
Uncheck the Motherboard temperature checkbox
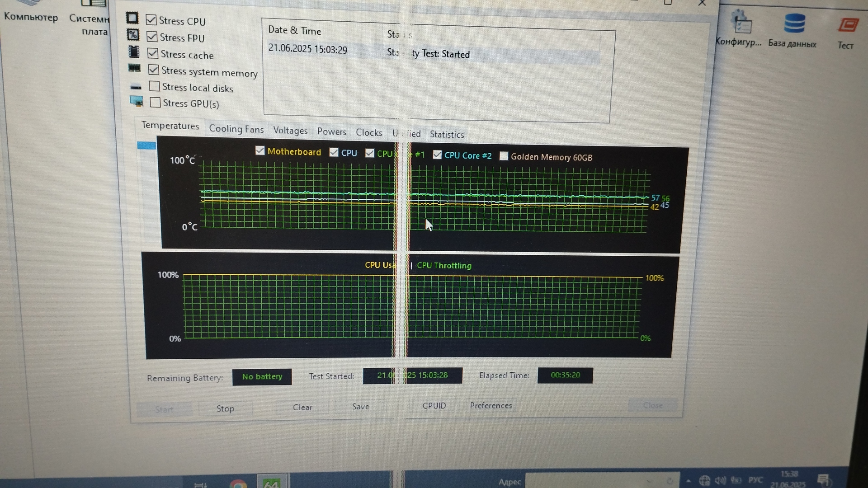[x=260, y=150]
